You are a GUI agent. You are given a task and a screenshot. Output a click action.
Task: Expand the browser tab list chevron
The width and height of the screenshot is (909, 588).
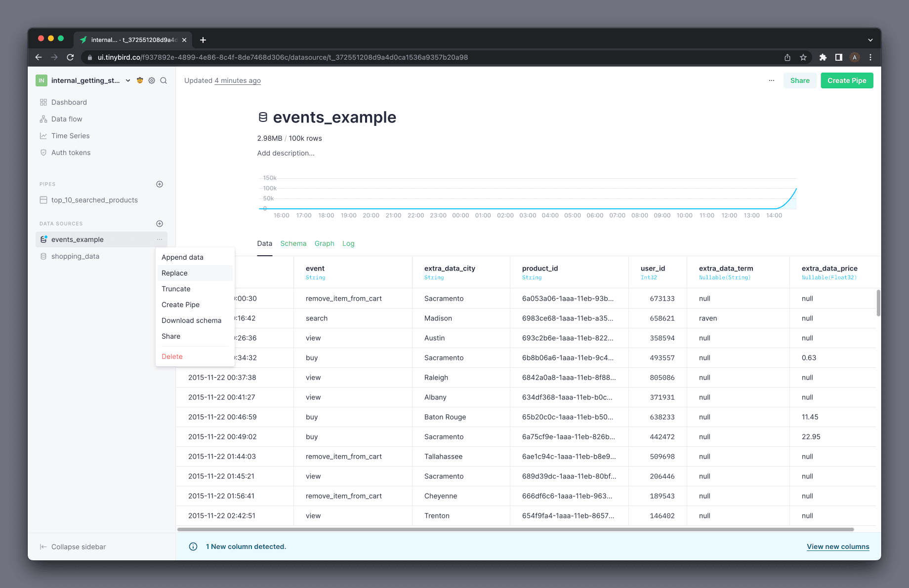(870, 40)
